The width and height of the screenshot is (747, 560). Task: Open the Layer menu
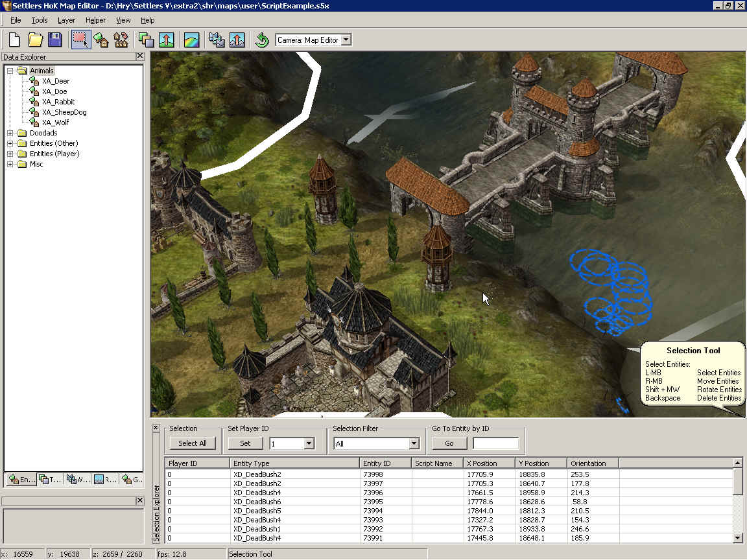tap(66, 20)
